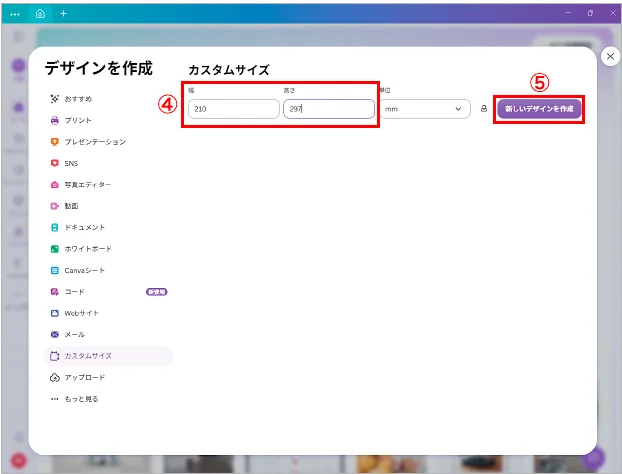This screenshot has width=622, height=474.
Task: Click the プリント printer icon
Action: 55,120
